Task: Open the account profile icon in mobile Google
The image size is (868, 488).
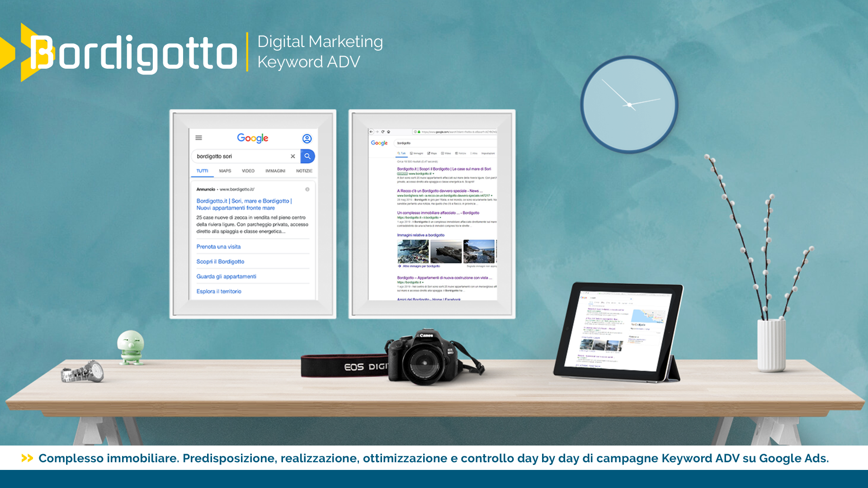Action: (307, 139)
